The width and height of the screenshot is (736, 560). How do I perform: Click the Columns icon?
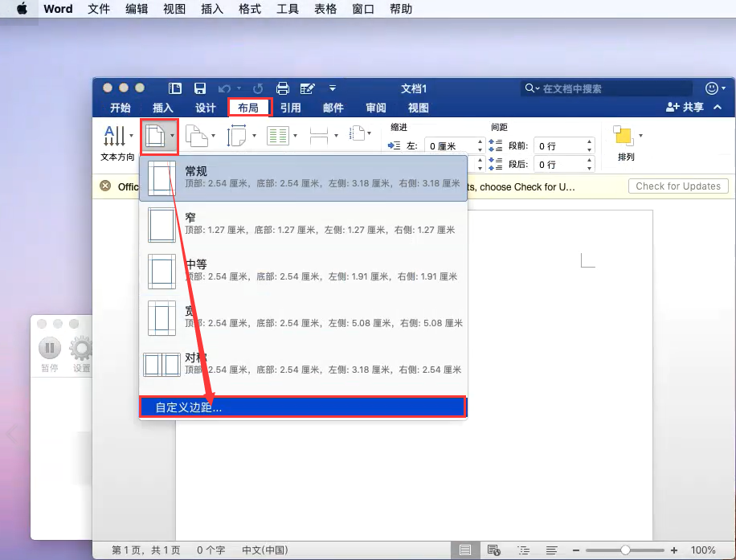coord(278,136)
